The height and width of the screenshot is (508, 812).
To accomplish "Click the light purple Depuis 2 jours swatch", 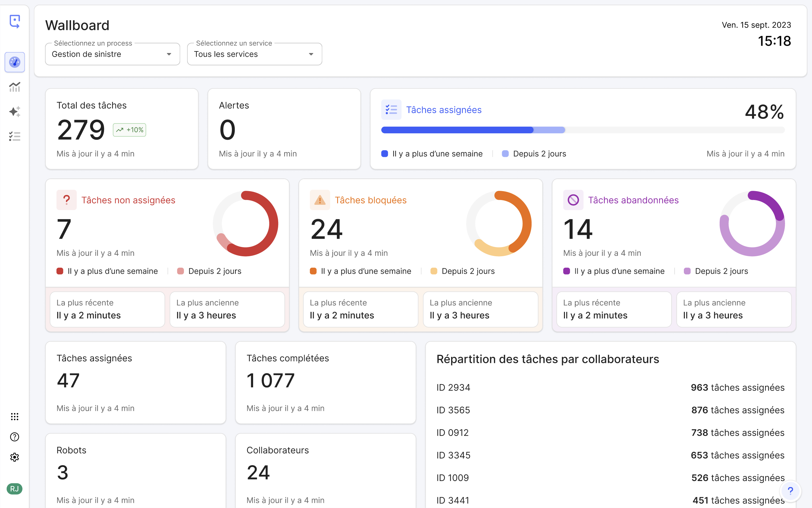I will 687,271.
